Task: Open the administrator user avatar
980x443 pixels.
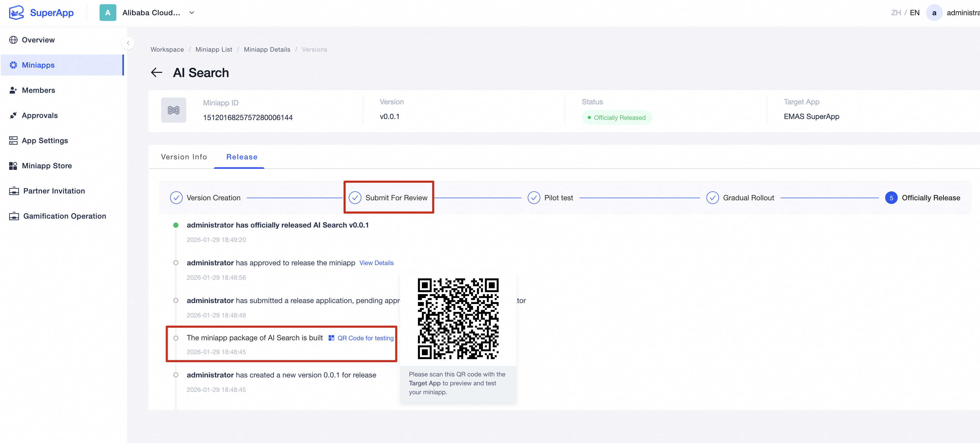Action: point(934,13)
